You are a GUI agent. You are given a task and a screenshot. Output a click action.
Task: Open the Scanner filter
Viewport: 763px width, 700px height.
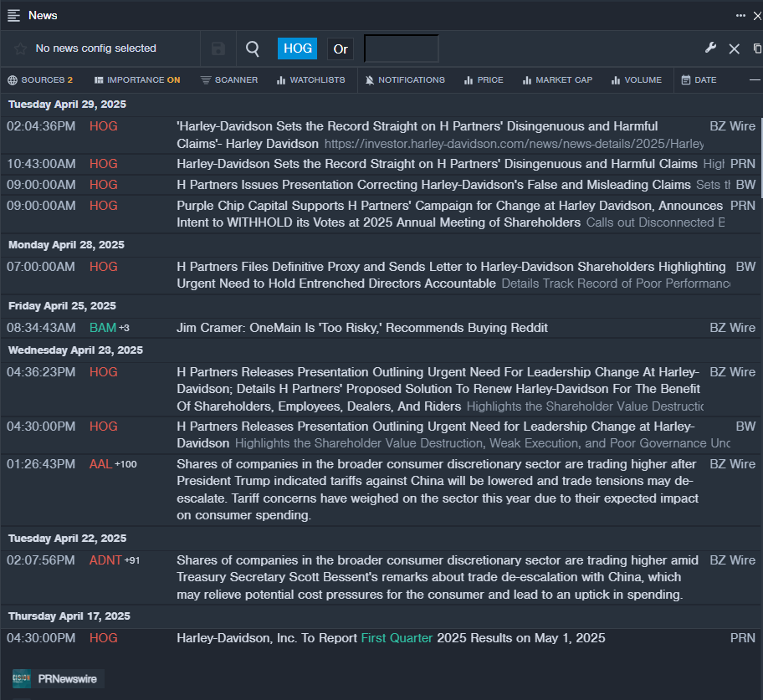pyautogui.click(x=229, y=80)
